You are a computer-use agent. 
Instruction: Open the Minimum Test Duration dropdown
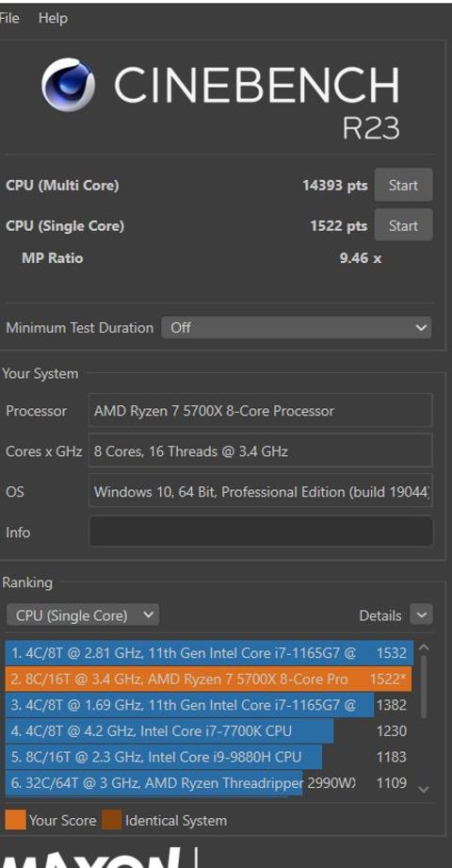(x=296, y=328)
